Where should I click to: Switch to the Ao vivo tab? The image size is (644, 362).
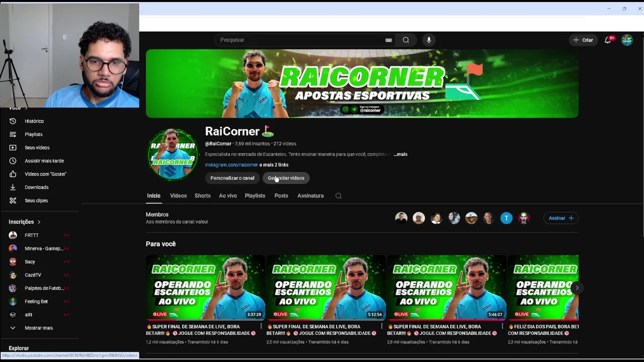[x=228, y=196]
